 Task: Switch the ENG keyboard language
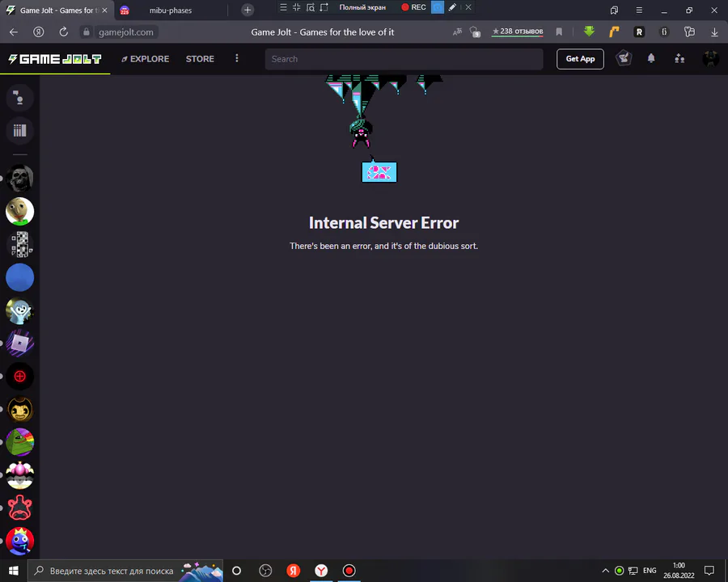click(650, 571)
